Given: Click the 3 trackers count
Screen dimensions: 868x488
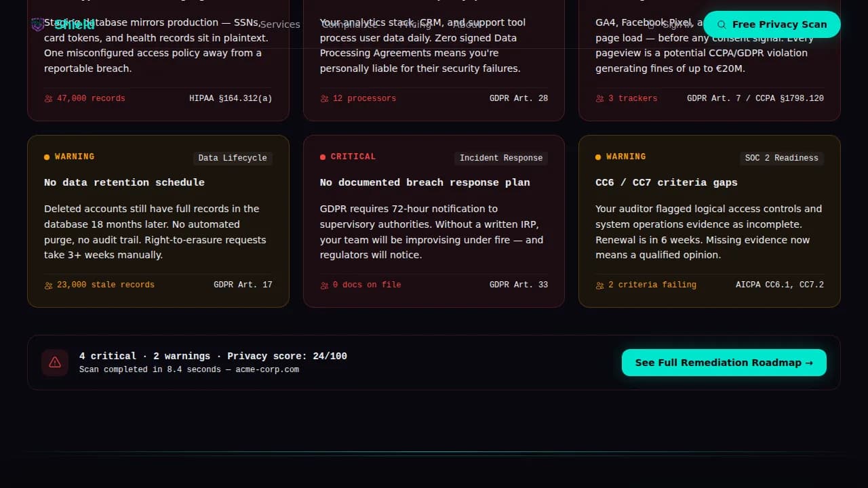Looking at the screenshot, I should [x=633, y=98].
